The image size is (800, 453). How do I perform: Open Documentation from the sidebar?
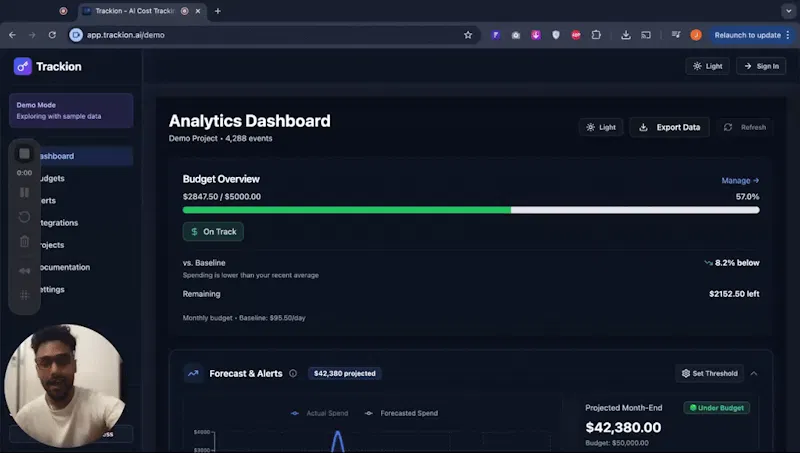[x=71, y=267]
